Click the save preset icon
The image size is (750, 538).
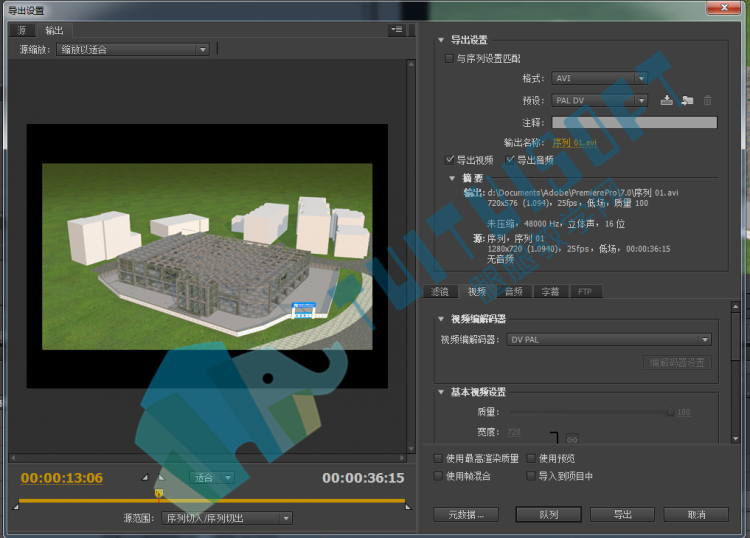pos(666,100)
